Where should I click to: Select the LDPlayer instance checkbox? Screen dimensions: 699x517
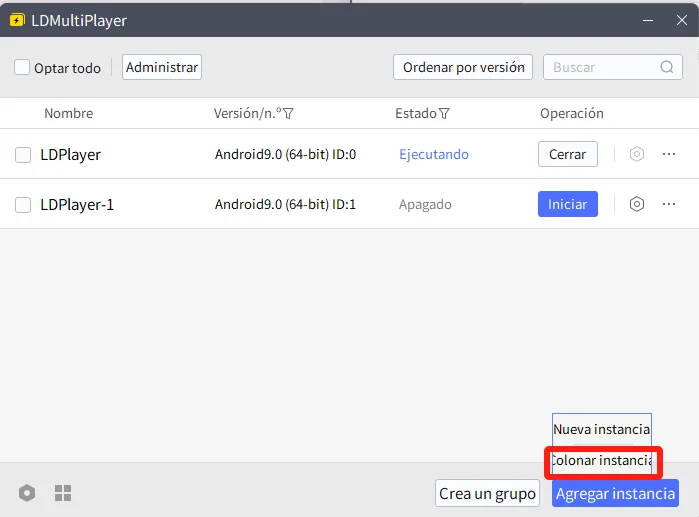pyautogui.click(x=23, y=155)
